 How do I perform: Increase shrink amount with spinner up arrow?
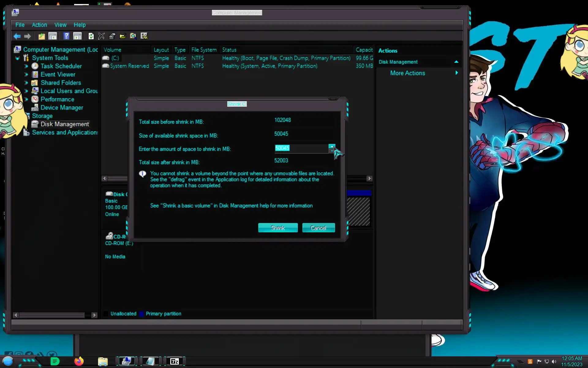(332, 146)
